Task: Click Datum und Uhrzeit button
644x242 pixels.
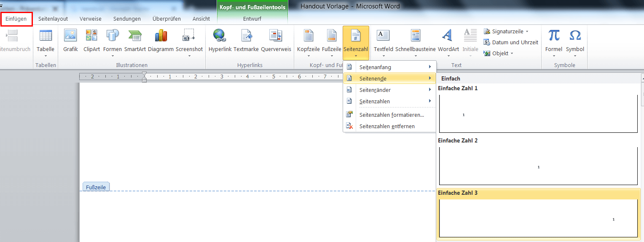Action: pyautogui.click(x=511, y=43)
